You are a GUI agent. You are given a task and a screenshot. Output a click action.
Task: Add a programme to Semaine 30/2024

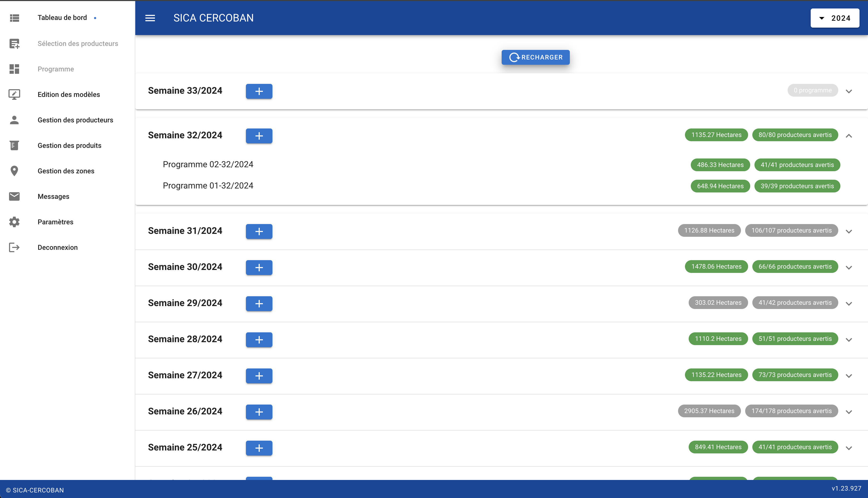point(259,268)
